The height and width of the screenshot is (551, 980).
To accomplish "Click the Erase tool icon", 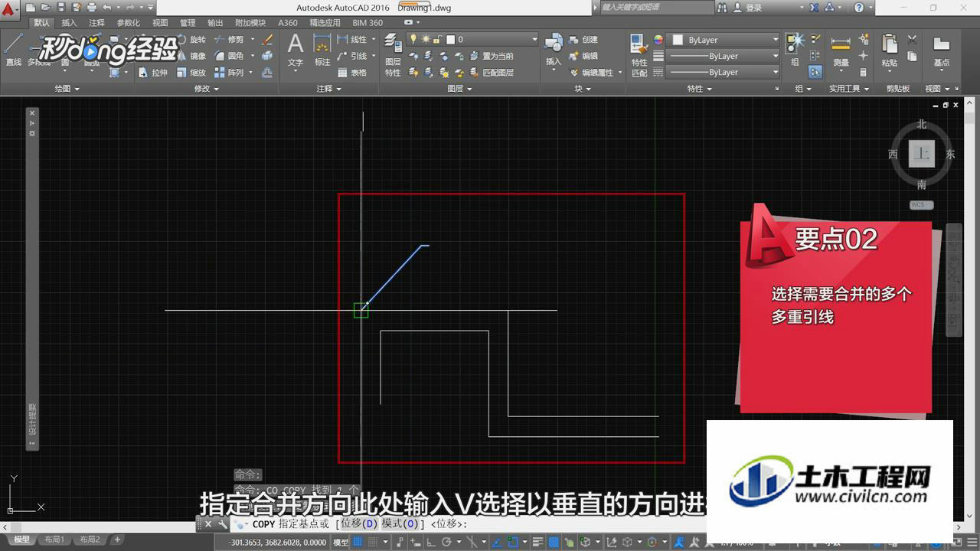I will tap(267, 39).
